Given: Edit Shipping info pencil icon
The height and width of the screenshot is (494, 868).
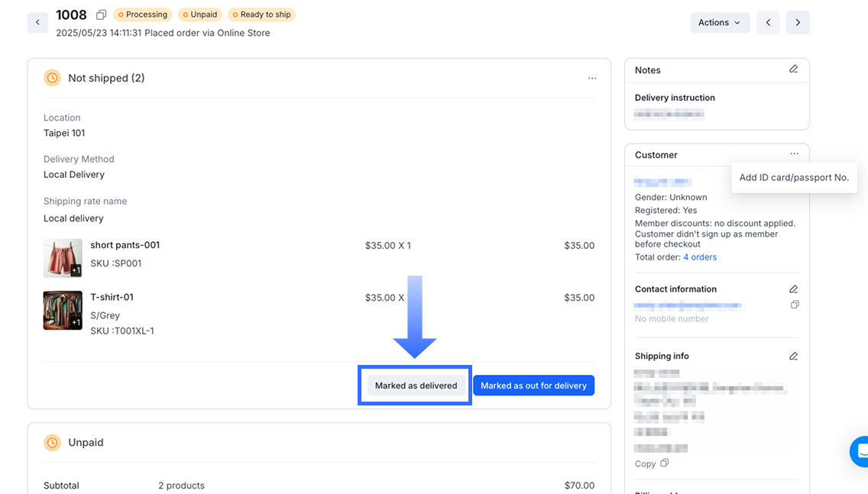Looking at the screenshot, I should (793, 357).
